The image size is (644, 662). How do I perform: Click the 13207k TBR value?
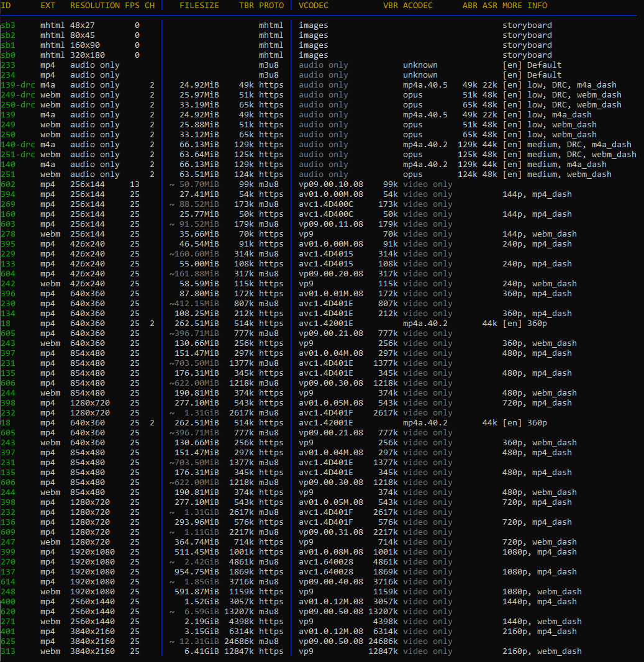pos(241,612)
